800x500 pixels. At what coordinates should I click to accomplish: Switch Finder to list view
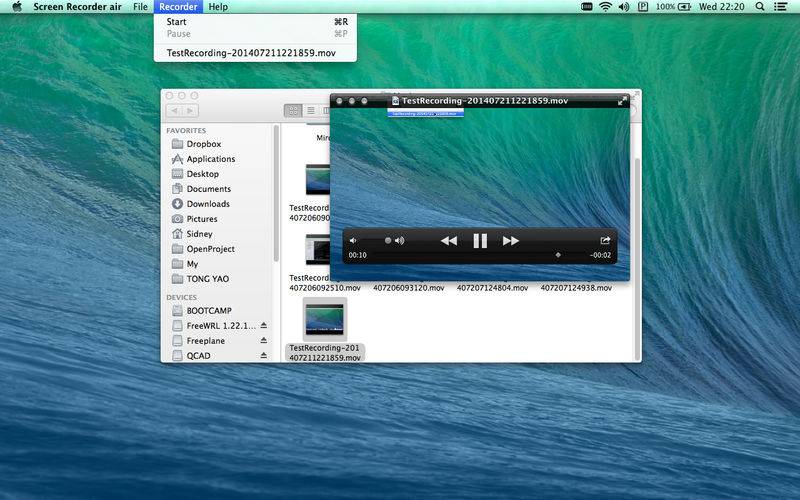coord(311,111)
